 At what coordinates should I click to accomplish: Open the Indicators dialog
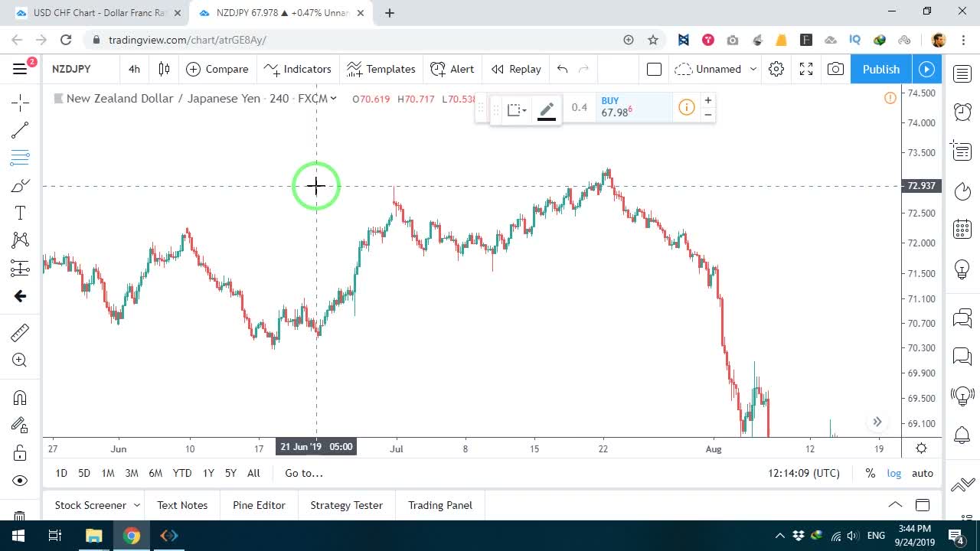pyautogui.click(x=297, y=69)
